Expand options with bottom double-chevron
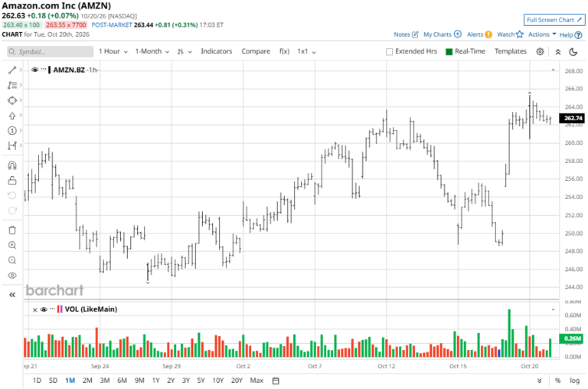The image size is (588, 389). 539,381
